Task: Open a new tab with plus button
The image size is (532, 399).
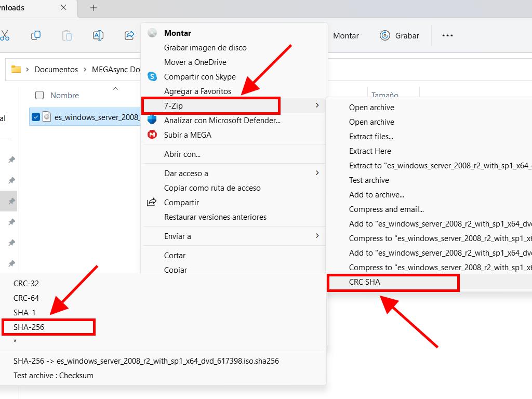Action: (94, 8)
